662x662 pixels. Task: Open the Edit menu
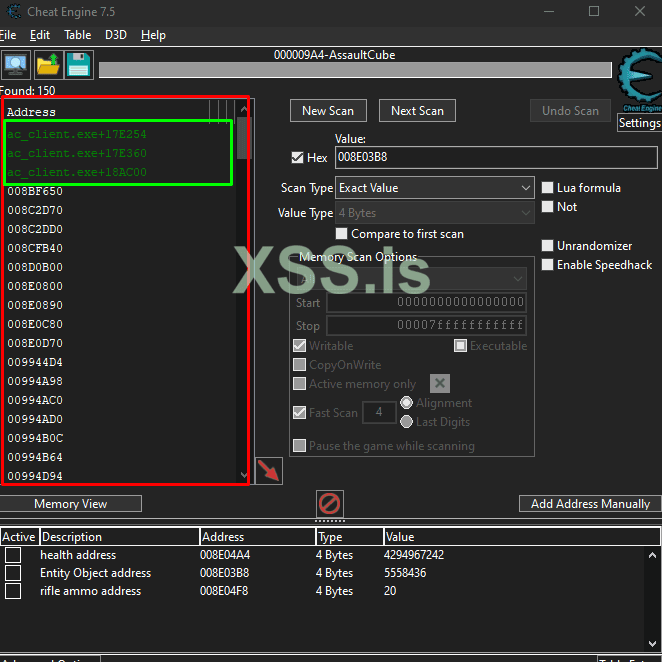(x=40, y=35)
